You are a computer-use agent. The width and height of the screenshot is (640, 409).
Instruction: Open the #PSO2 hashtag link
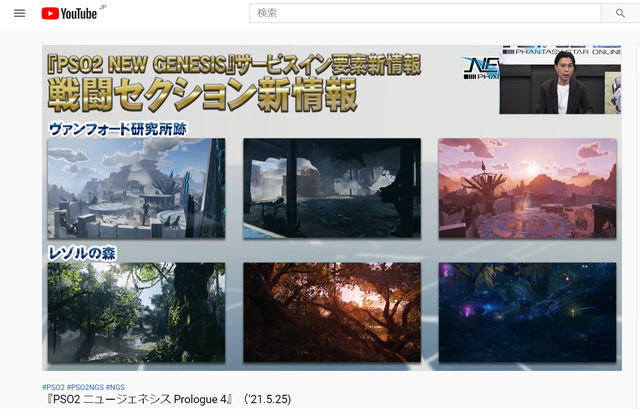point(53,387)
